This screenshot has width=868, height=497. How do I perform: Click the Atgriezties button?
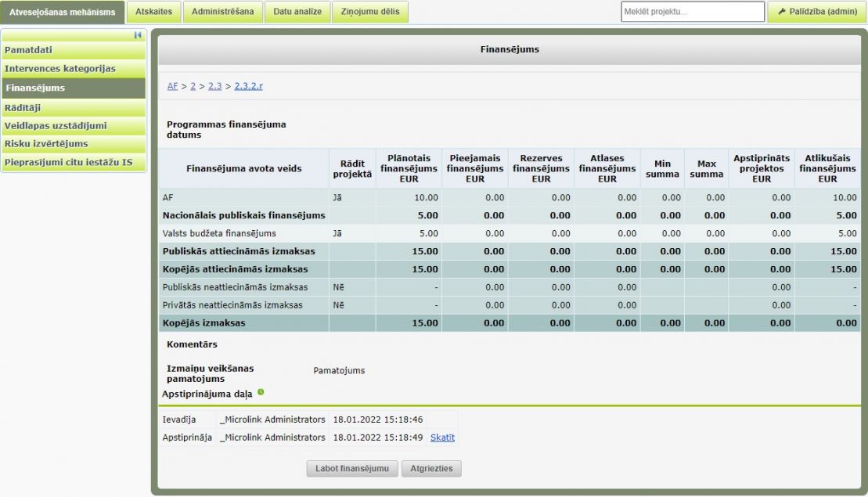point(431,469)
